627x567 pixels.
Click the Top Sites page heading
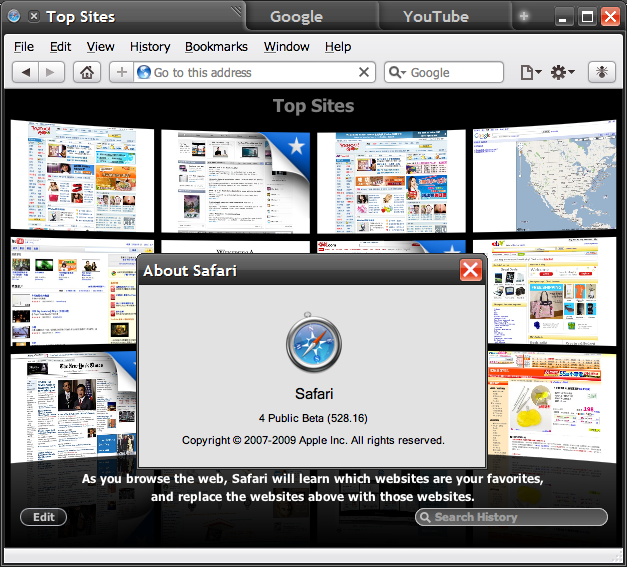[314, 106]
